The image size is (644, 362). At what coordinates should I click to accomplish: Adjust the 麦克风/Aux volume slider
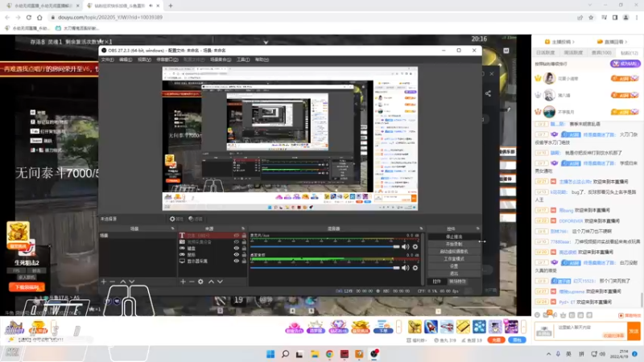tap(325, 247)
